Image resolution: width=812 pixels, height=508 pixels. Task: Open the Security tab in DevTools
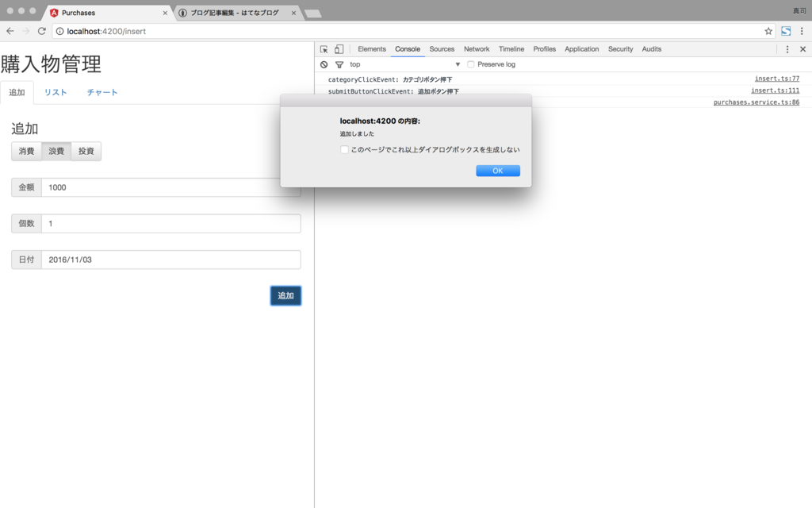(x=620, y=49)
